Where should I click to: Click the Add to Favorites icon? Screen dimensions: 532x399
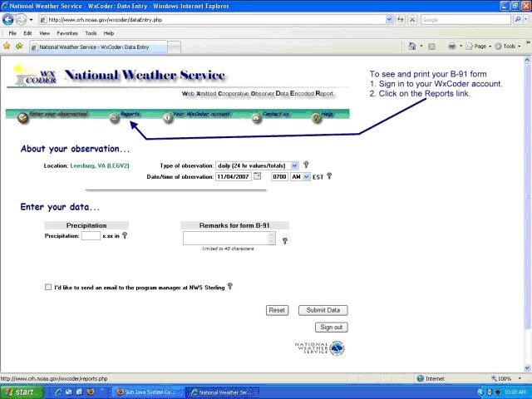coord(19,47)
